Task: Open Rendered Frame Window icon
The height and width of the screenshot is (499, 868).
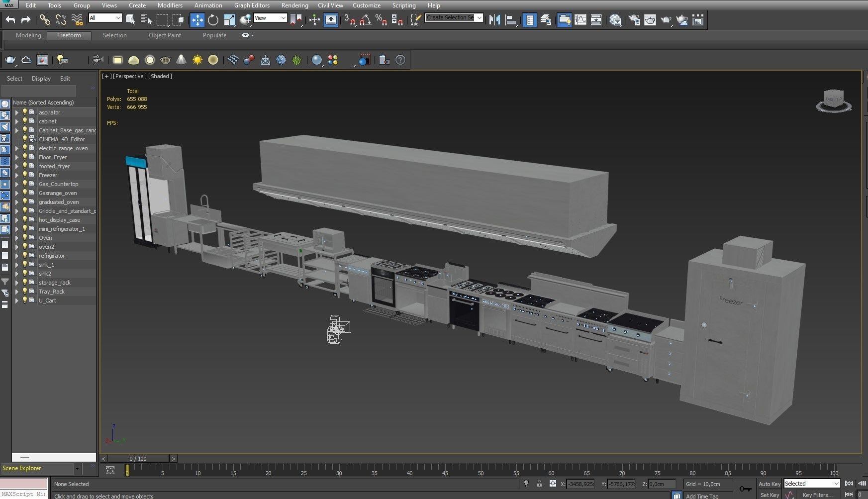Action: [x=650, y=20]
